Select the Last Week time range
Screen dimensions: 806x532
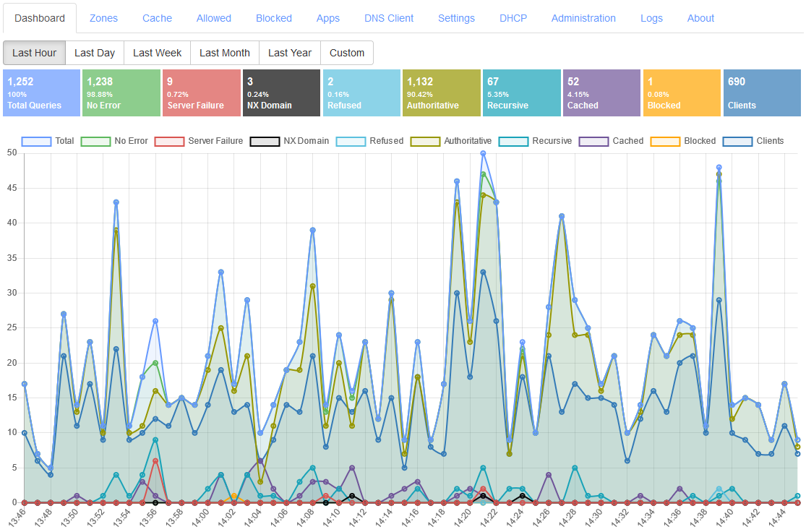(157, 53)
